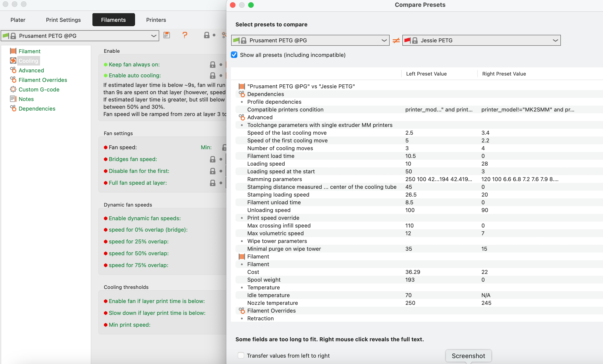Collapse Toolchange parameters with single extruder subgroup
Viewport: 603px width, 364px height.
242,125
